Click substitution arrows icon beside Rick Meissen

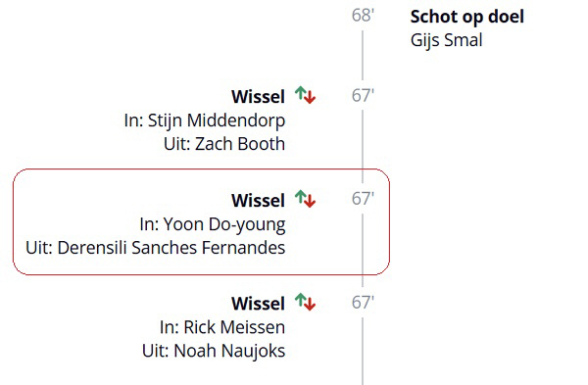coord(305,302)
